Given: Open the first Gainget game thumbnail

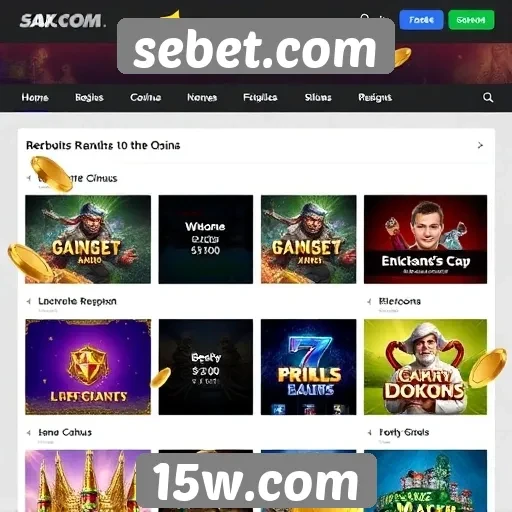Looking at the screenshot, I should coord(88,239).
